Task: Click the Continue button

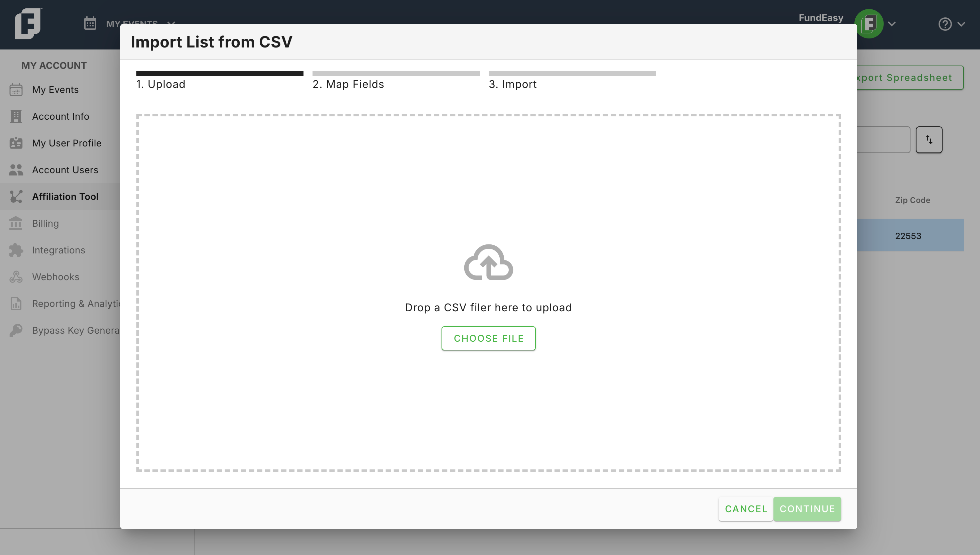Action: tap(807, 509)
